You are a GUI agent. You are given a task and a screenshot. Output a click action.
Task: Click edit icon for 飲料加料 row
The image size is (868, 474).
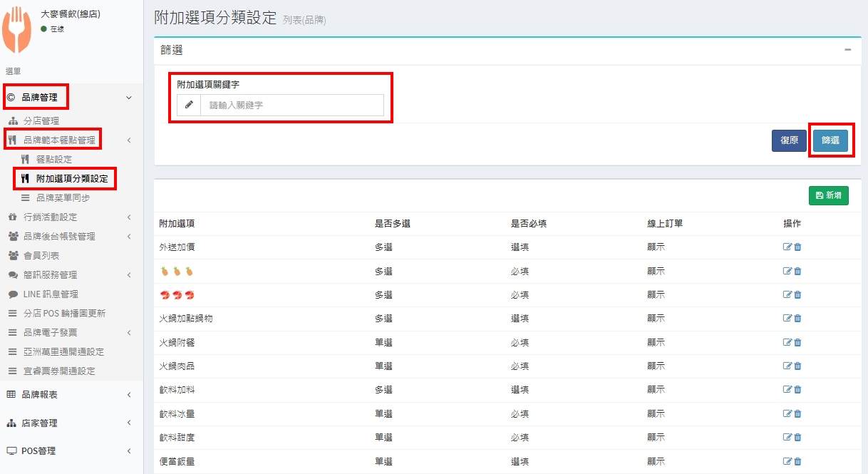coord(787,390)
